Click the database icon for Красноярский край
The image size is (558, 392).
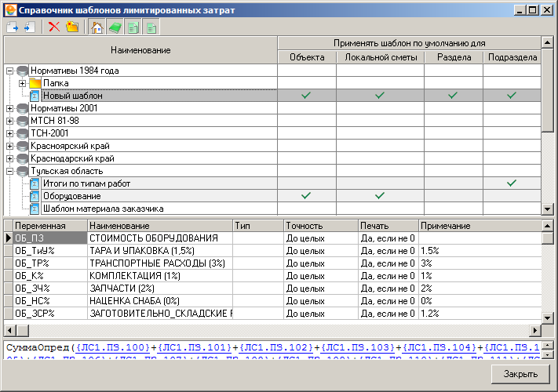23,146
